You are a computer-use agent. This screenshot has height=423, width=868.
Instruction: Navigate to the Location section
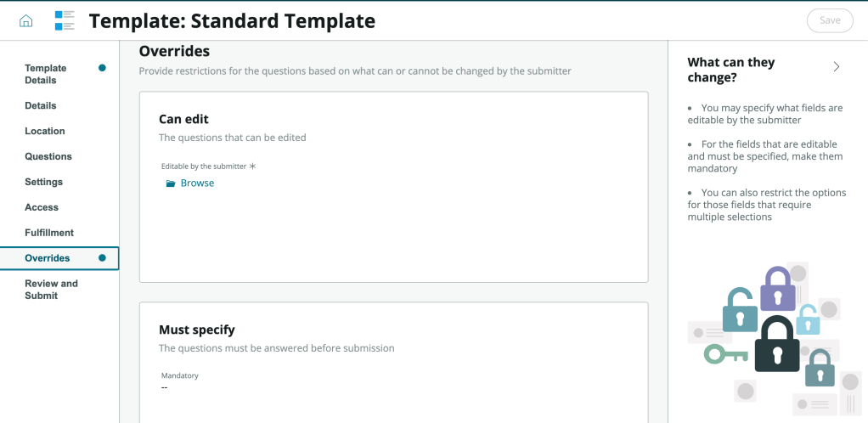(45, 131)
